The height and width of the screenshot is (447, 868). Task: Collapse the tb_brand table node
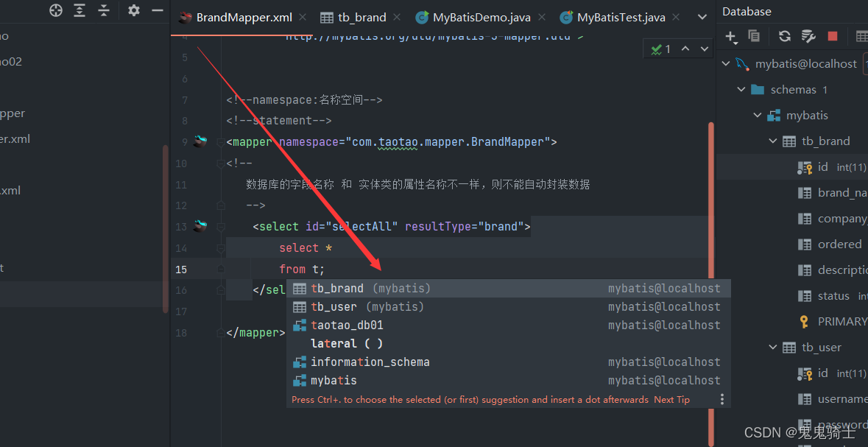tap(773, 141)
